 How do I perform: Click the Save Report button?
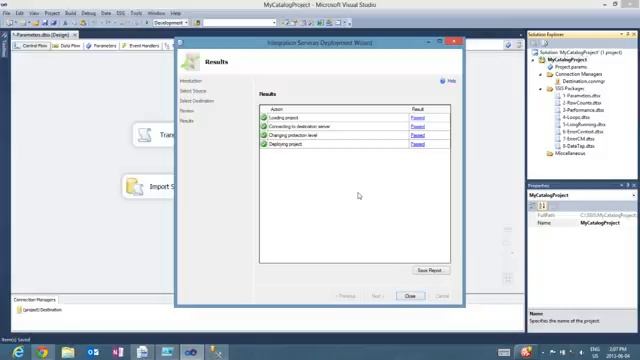pos(430,270)
